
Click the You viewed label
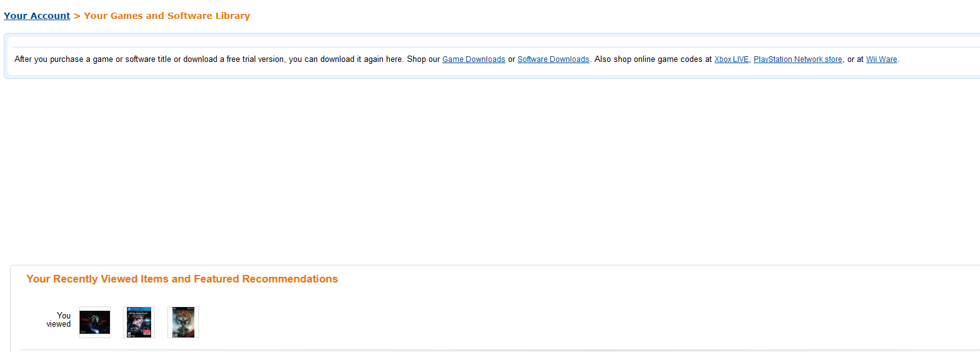pyautogui.click(x=59, y=320)
